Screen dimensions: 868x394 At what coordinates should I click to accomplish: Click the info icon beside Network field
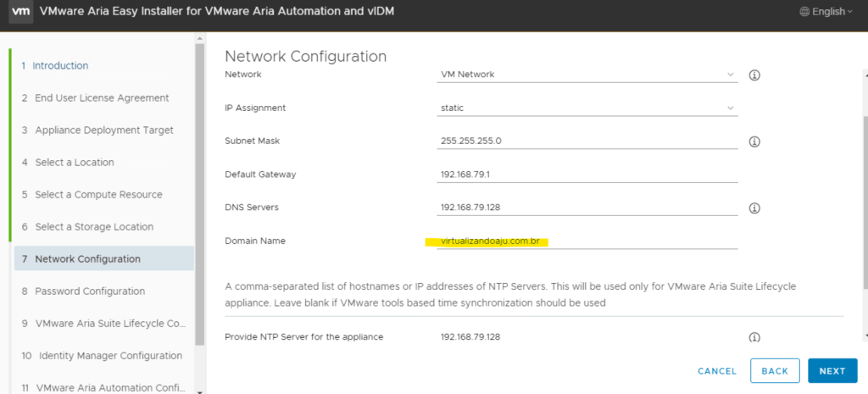[x=754, y=75]
